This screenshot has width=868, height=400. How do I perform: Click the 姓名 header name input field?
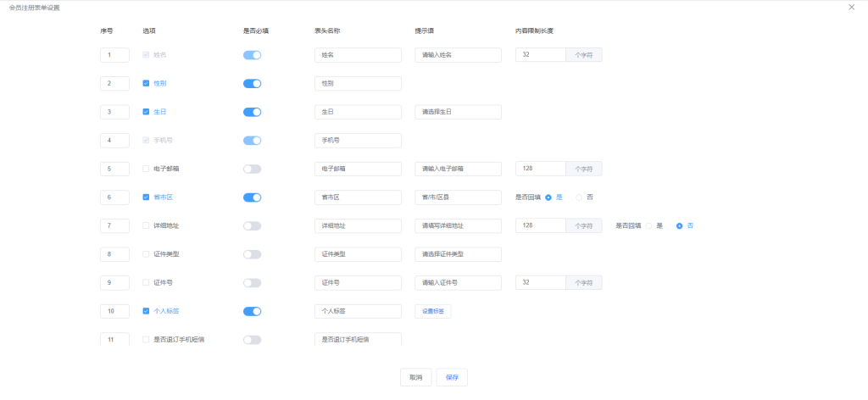[357, 55]
